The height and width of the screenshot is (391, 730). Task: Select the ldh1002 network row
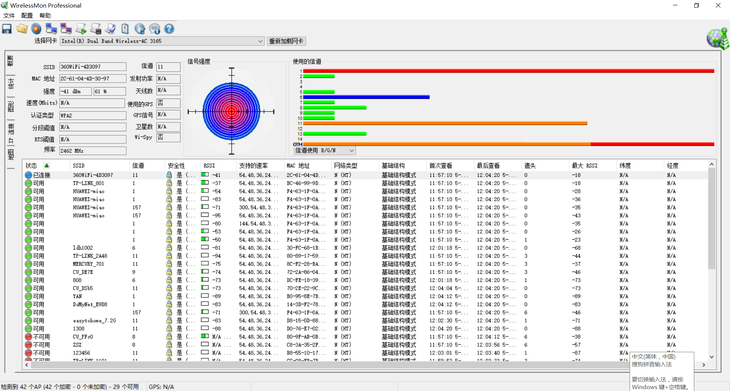pos(365,248)
